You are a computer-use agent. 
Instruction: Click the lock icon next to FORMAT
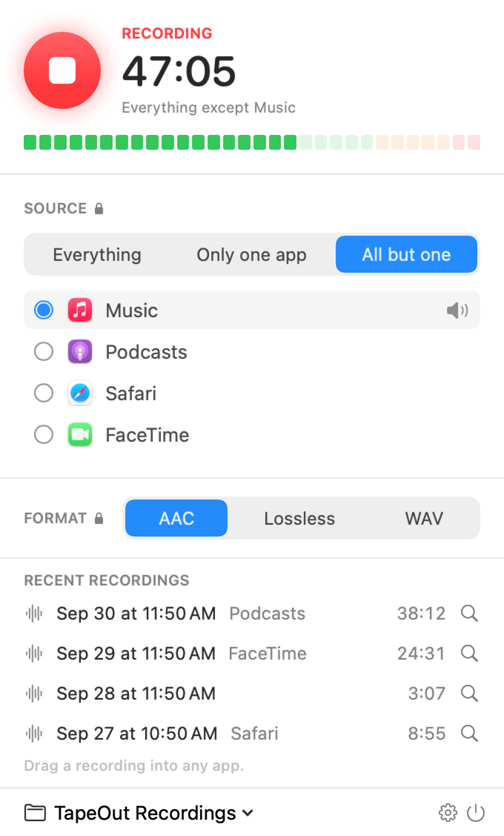[x=99, y=518]
